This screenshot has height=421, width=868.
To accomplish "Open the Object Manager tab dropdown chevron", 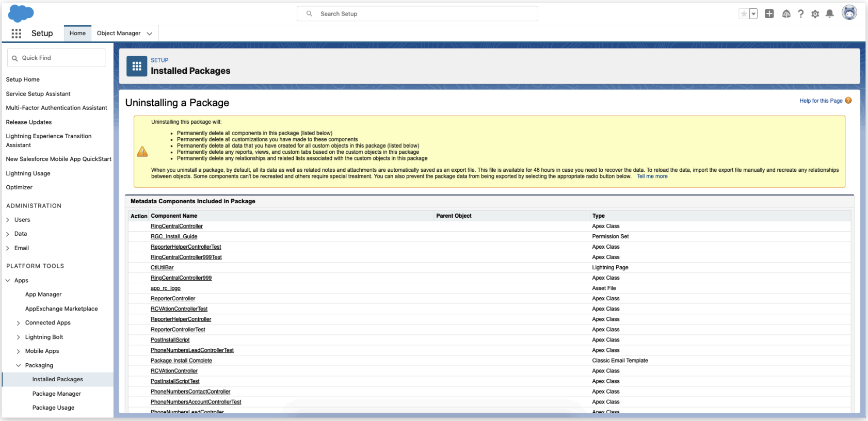I will (x=150, y=34).
